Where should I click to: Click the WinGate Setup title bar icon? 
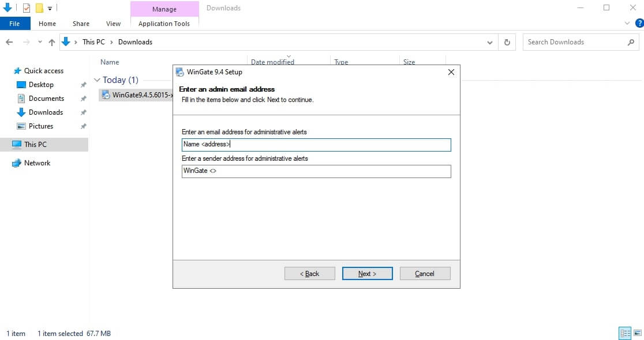(179, 72)
